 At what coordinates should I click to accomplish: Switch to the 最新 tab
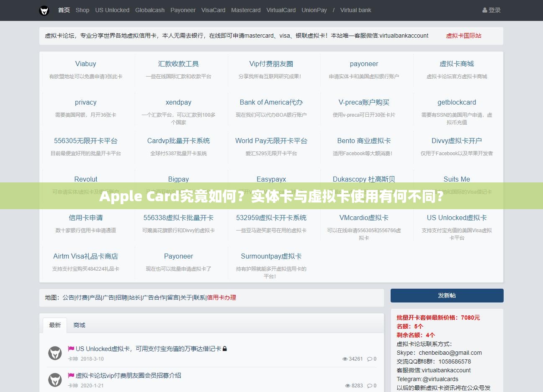[55, 325]
